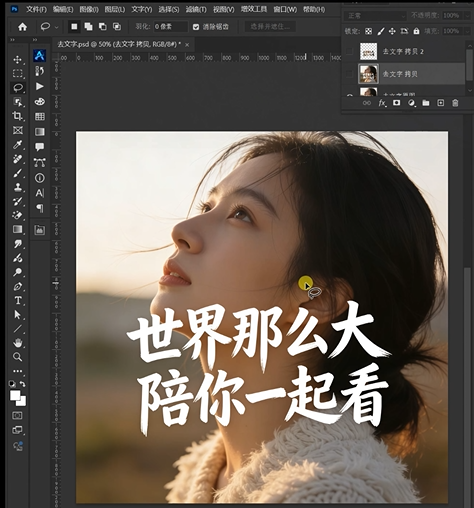Select the Move tool
This screenshot has width=474, height=508.
click(17, 60)
